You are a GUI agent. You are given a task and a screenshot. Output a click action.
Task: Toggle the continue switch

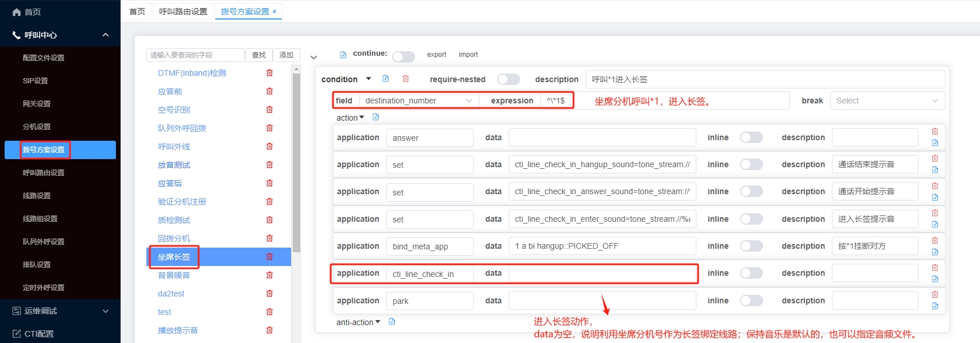tap(404, 56)
